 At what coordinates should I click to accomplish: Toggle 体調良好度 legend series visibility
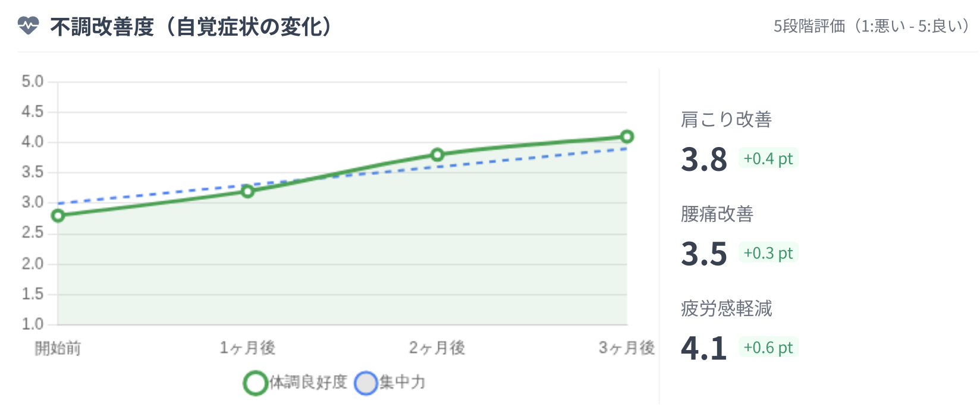[x=307, y=382]
